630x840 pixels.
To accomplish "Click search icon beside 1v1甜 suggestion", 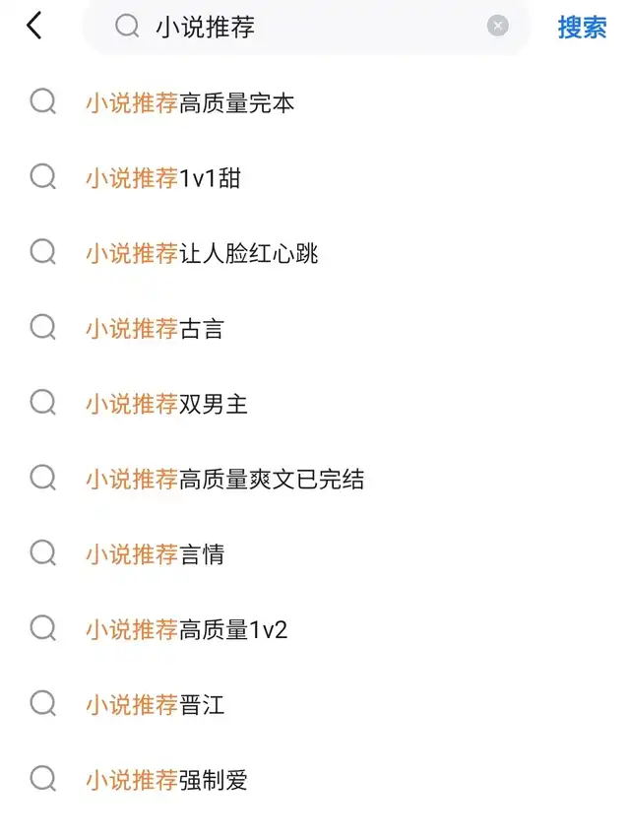I will (43, 177).
